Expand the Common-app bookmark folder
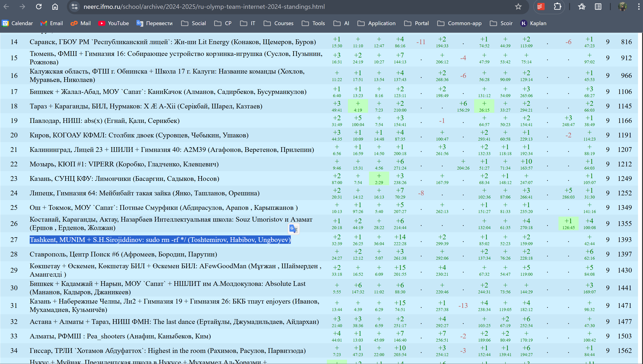Screen dimensions: 643x364 [x=459, y=23]
